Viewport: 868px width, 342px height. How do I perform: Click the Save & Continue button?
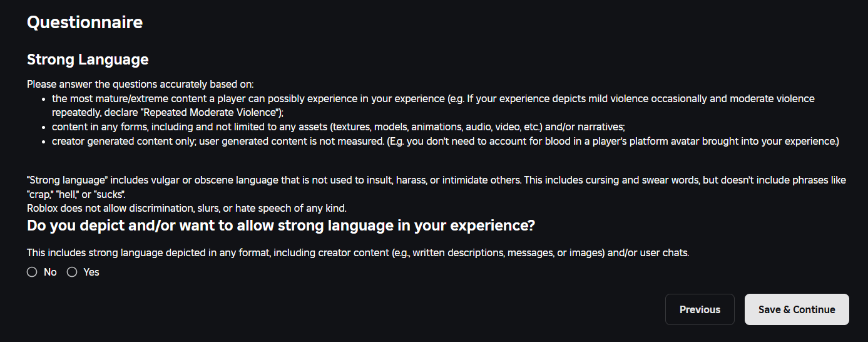click(x=797, y=309)
